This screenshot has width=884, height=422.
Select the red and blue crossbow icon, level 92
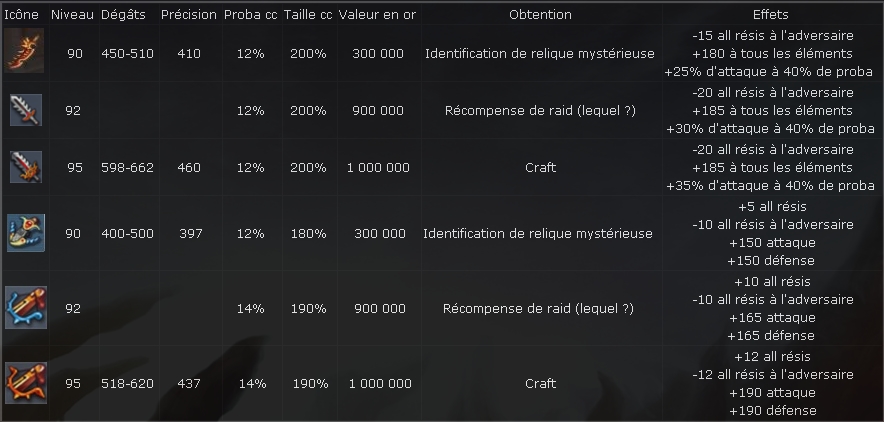pyautogui.click(x=26, y=308)
